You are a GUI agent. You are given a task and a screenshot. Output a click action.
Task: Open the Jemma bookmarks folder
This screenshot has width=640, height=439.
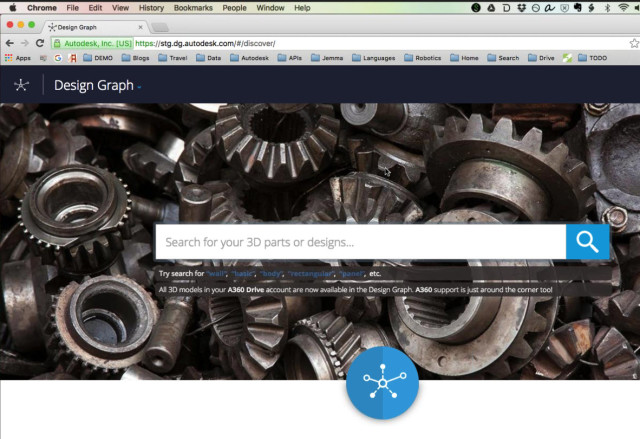pyautogui.click(x=327, y=58)
